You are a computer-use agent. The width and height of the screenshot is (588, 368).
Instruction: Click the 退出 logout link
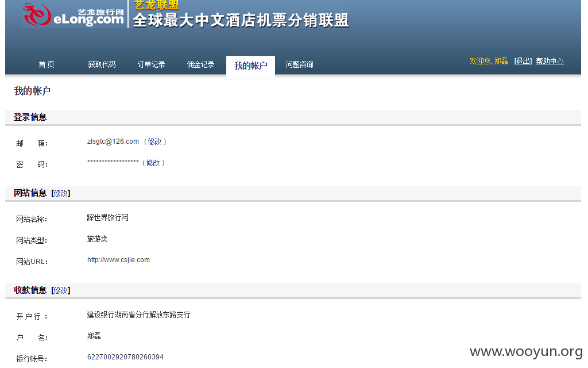pos(523,61)
